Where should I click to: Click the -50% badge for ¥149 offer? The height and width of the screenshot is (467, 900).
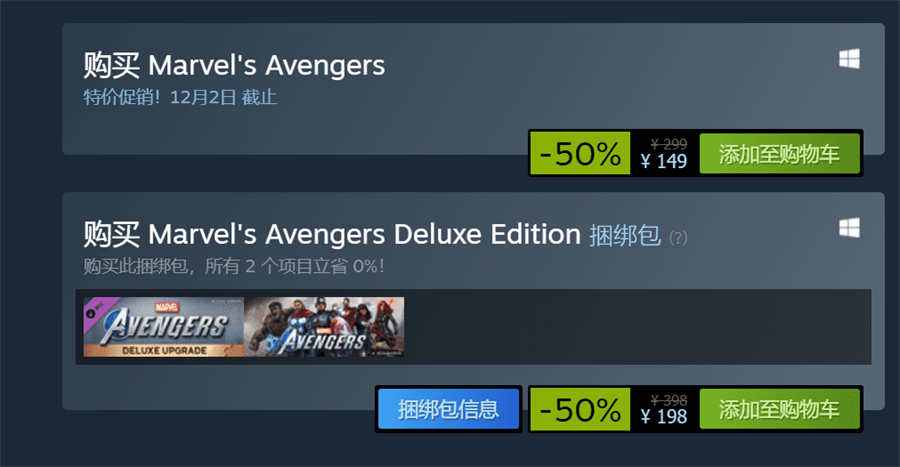coord(580,153)
